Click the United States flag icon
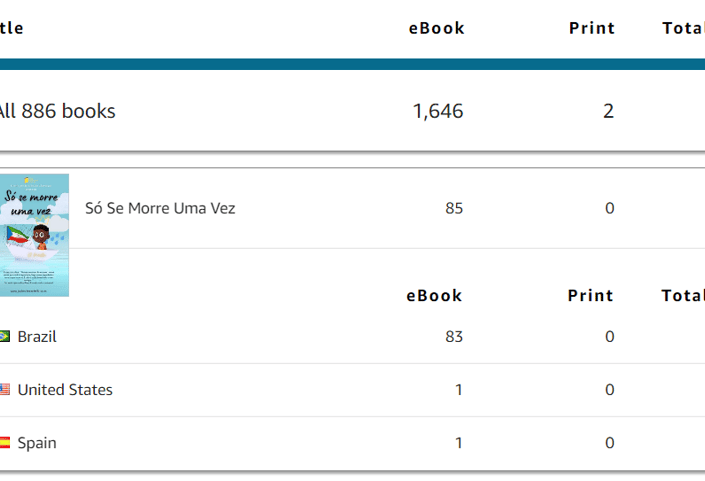This screenshot has height=481, width=705. coord(4,389)
